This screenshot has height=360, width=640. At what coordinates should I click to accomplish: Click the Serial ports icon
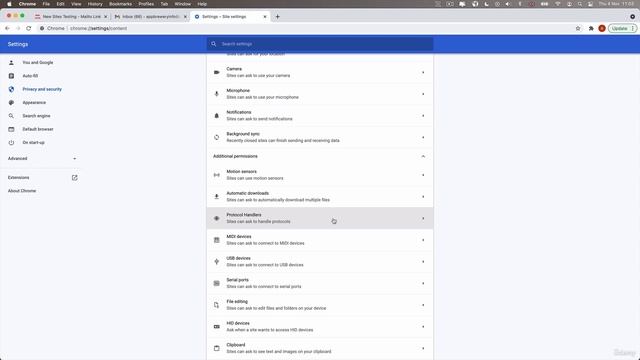[x=217, y=283]
